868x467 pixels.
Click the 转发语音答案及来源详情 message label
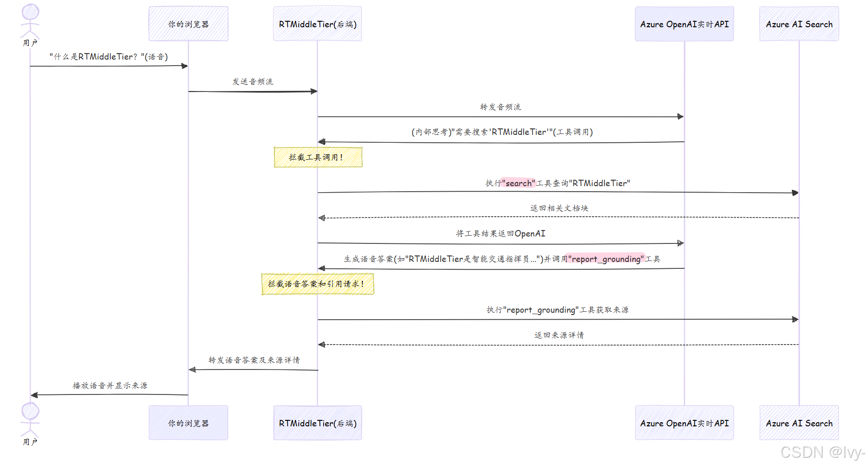pos(254,360)
